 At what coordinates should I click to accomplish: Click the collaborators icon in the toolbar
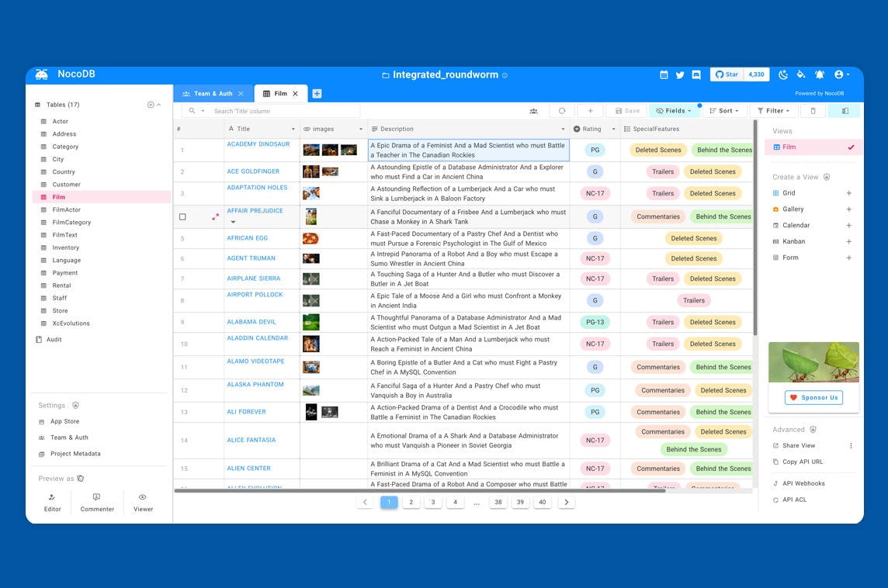coord(533,110)
